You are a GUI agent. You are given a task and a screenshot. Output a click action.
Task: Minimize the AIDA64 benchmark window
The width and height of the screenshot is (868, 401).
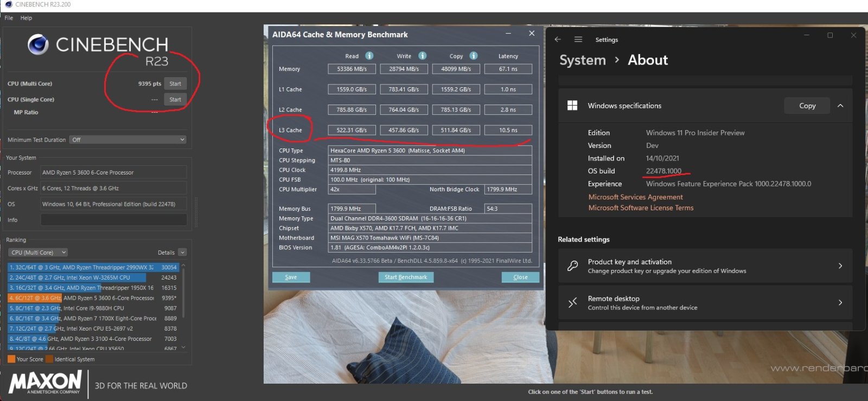(x=508, y=34)
